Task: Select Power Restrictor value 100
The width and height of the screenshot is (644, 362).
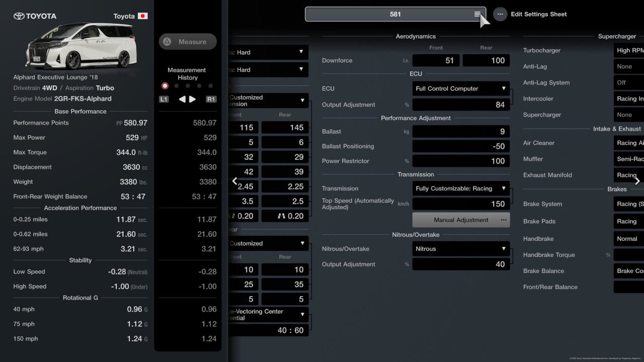Action: click(x=461, y=161)
